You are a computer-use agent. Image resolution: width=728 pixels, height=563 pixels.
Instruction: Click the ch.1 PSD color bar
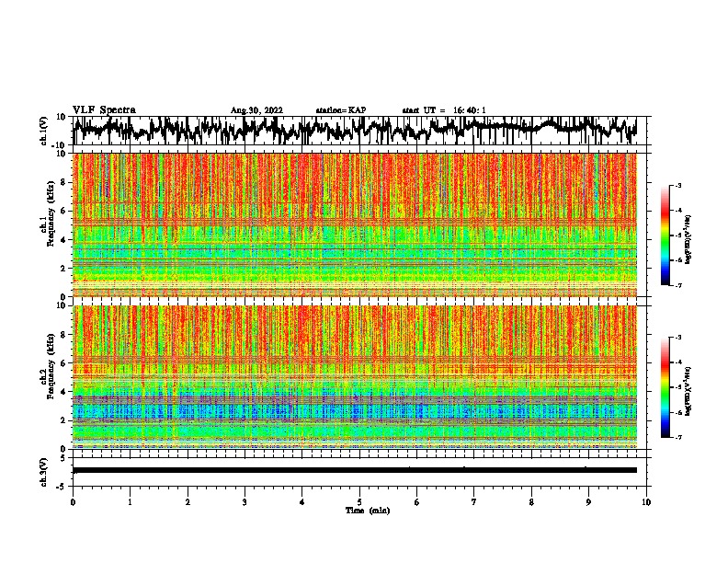point(665,236)
